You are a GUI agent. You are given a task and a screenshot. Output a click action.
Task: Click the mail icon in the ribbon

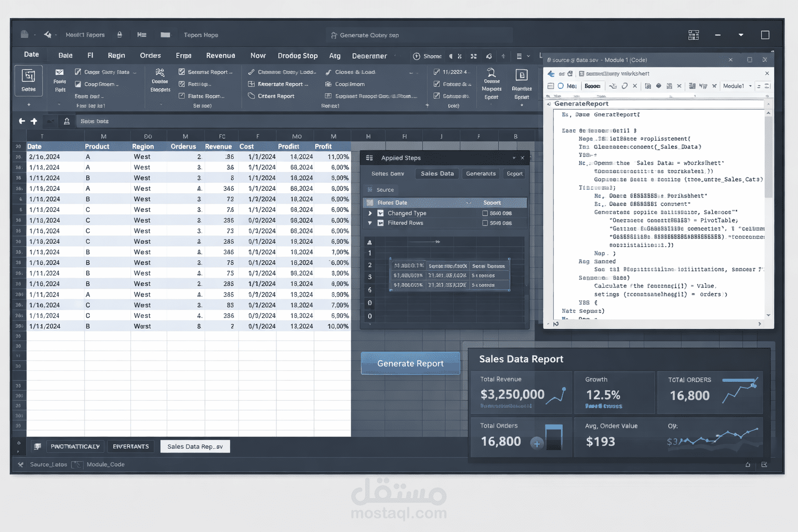pyautogui.click(x=59, y=73)
